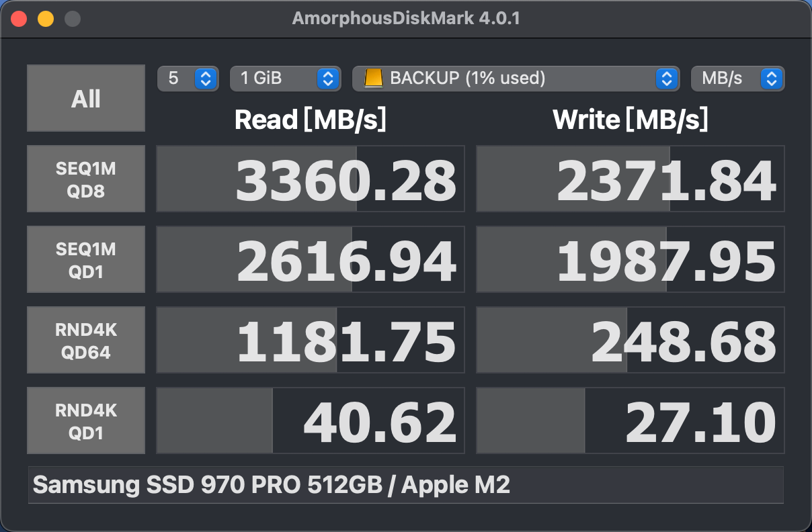This screenshot has width=812, height=532.
Task: Click the Write [MB/s] column header
Action: pos(630,120)
